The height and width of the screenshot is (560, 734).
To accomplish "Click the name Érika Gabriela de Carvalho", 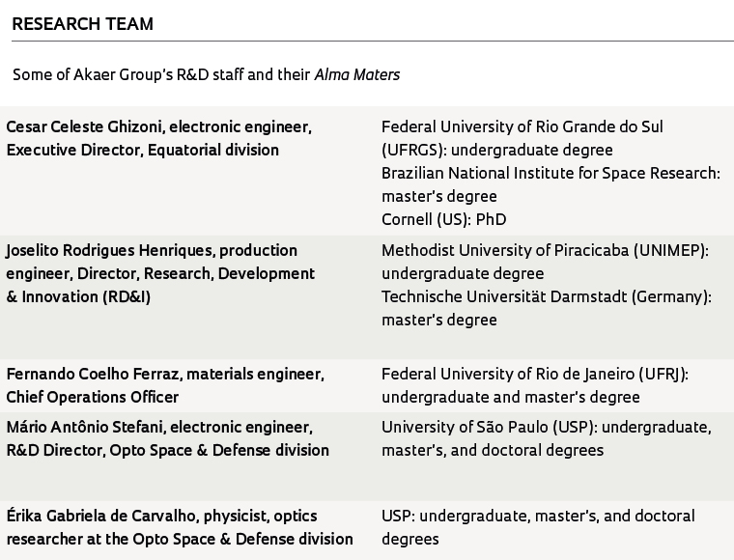I will click(x=101, y=516).
